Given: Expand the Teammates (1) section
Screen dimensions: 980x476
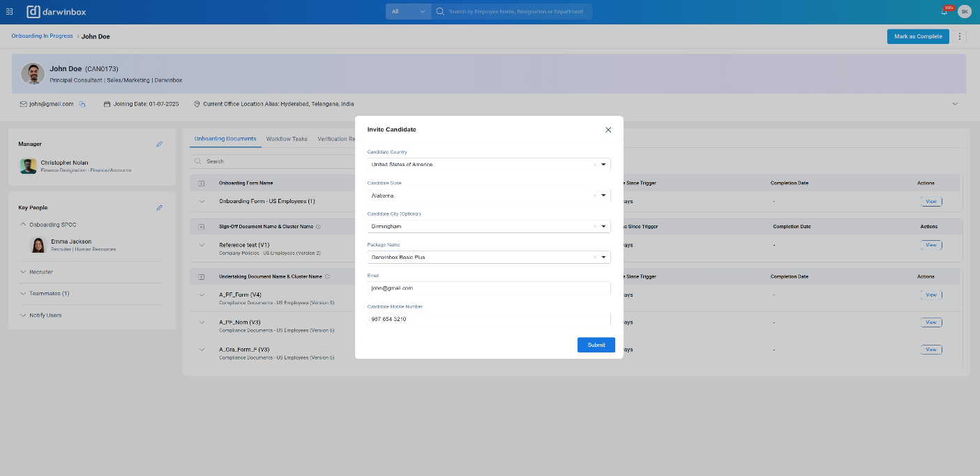Looking at the screenshot, I should 23,294.
